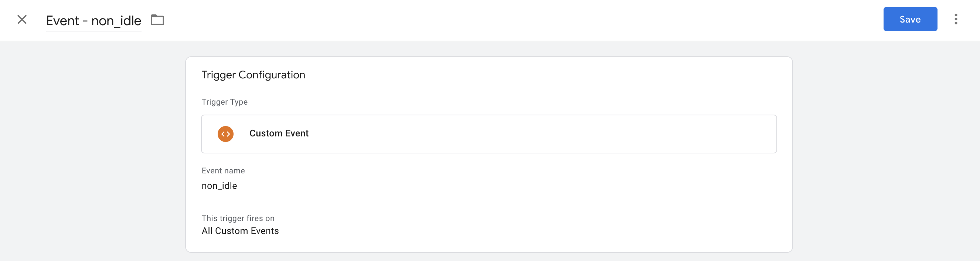980x261 pixels.
Task: Select the 'Event name' label area
Action: [223, 170]
